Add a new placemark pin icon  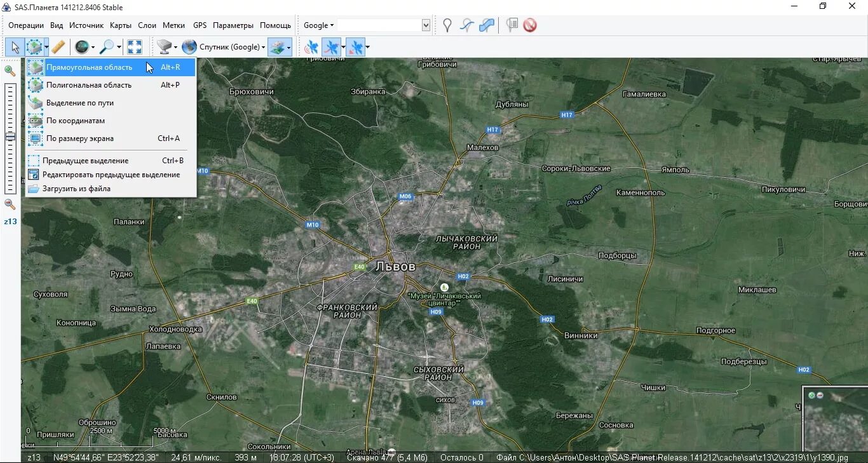click(447, 25)
